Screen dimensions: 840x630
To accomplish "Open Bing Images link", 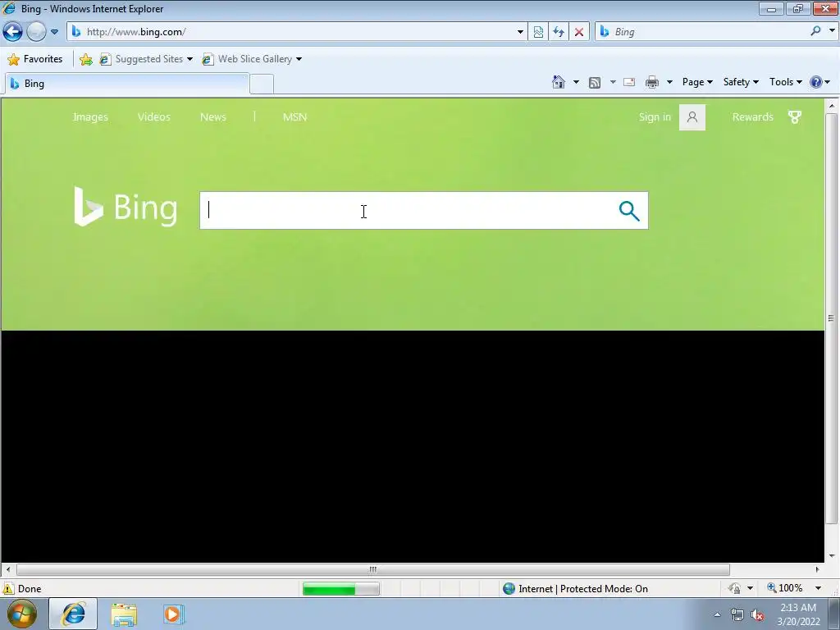I will click(x=90, y=116).
